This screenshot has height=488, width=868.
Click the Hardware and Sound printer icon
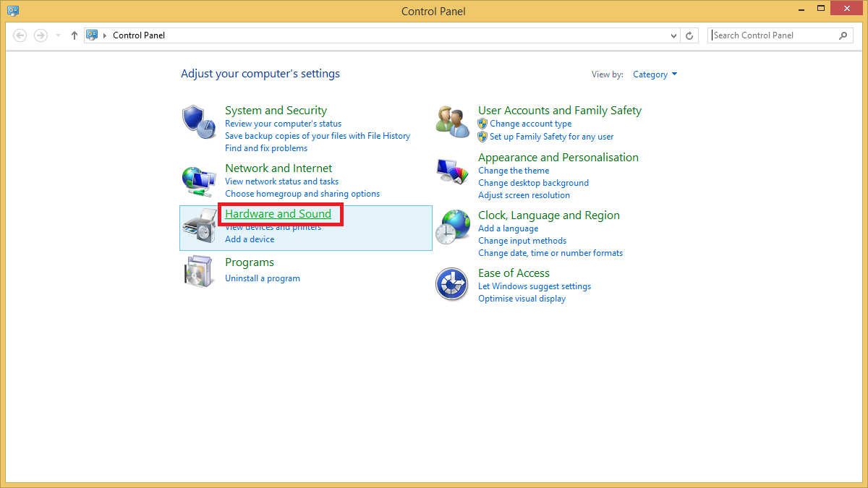(199, 227)
